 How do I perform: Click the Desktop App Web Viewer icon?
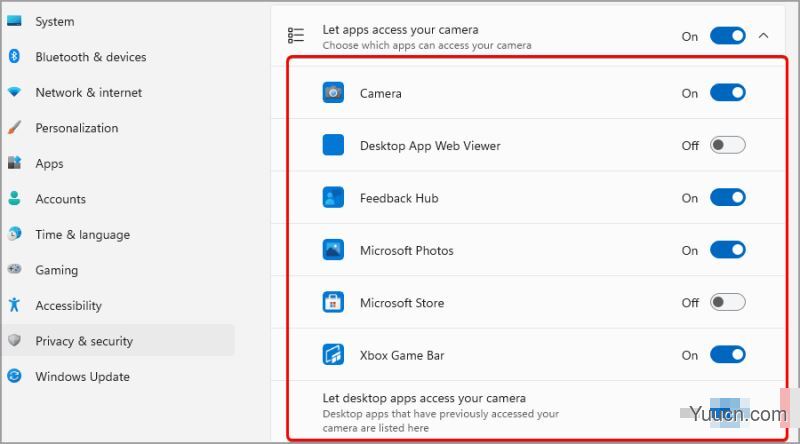point(333,145)
